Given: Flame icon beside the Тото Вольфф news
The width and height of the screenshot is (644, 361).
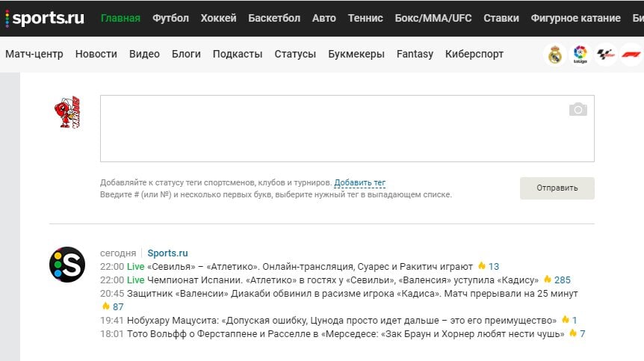Looking at the screenshot, I should point(573,333).
